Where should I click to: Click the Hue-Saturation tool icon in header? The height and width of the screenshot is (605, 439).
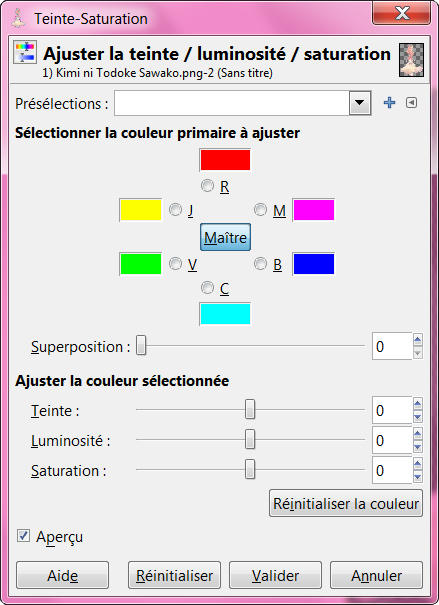25,52
